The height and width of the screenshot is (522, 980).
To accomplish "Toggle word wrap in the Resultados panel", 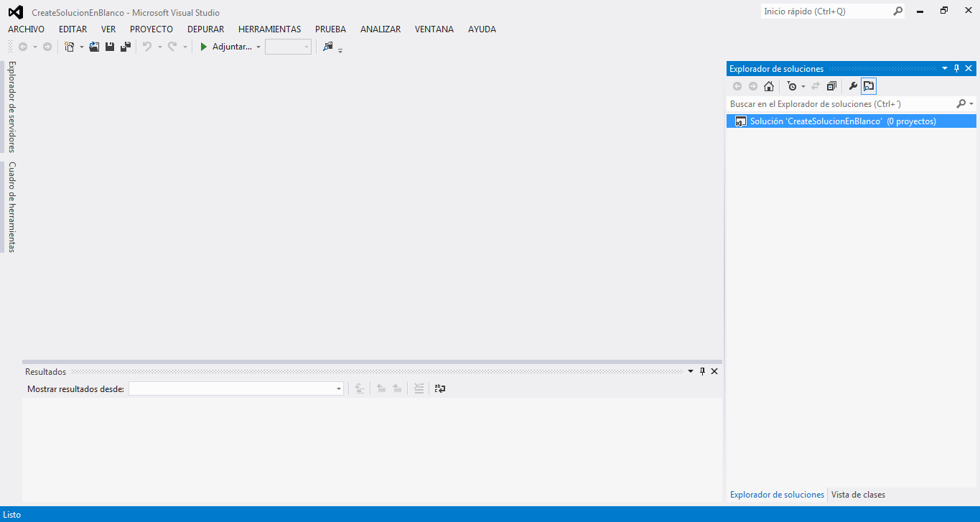I will click(x=440, y=388).
